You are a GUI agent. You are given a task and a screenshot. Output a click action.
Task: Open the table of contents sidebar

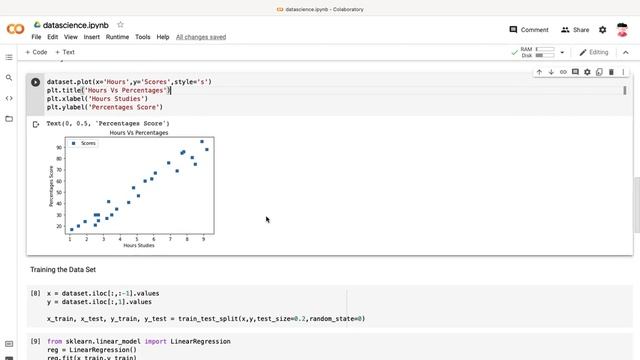coord(9,57)
